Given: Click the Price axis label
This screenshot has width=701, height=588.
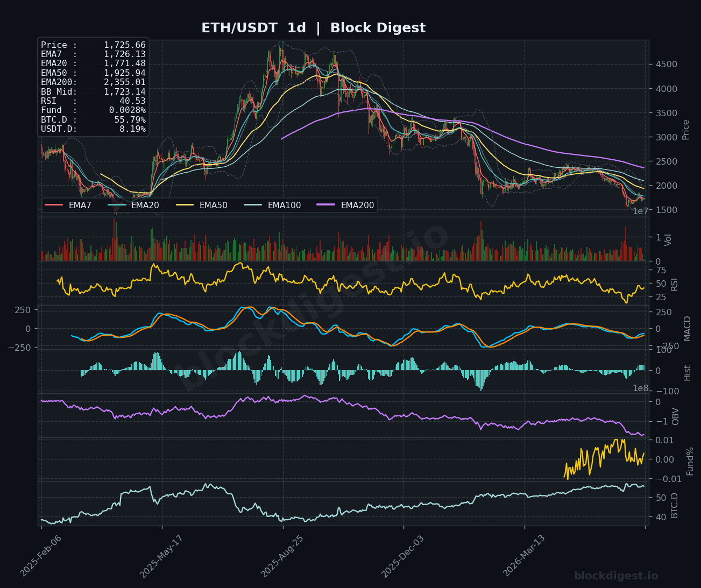Looking at the screenshot, I should tap(686, 129).
